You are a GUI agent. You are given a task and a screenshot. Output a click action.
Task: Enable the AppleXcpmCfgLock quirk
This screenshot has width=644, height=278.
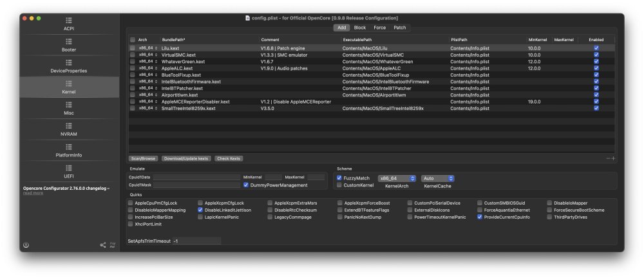click(200, 203)
